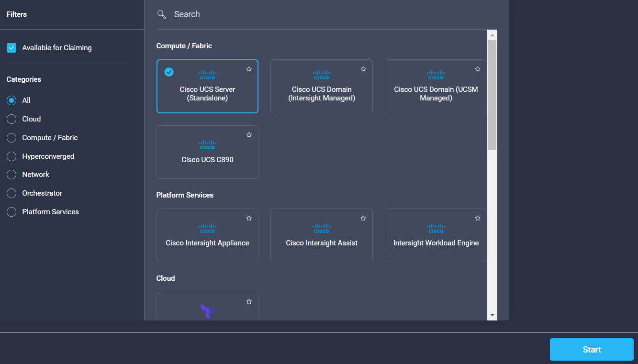Select the Hyperconverged category radio
This screenshot has height=364, width=638.
click(11, 156)
